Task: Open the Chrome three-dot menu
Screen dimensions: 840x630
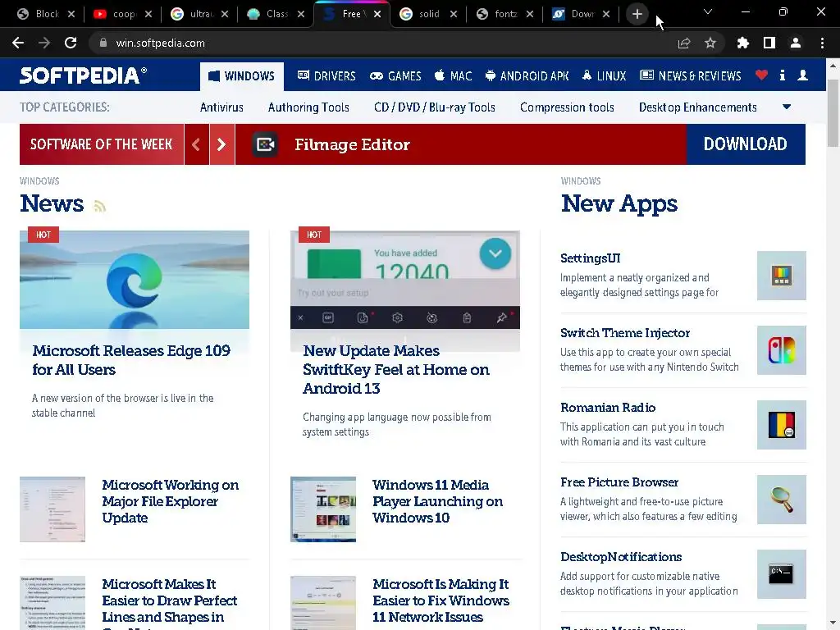Action: [x=822, y=43]
